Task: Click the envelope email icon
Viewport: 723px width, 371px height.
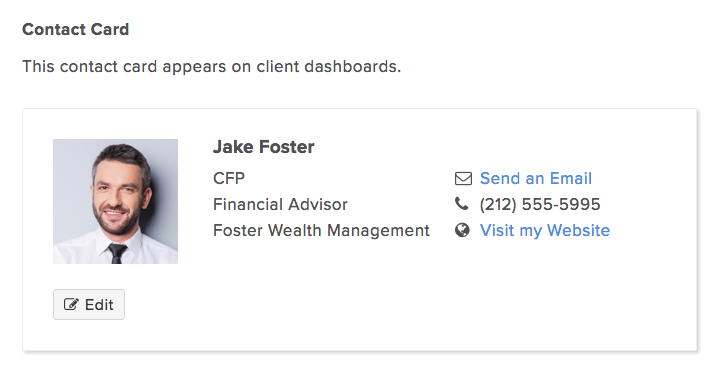Action: [463, 178]
